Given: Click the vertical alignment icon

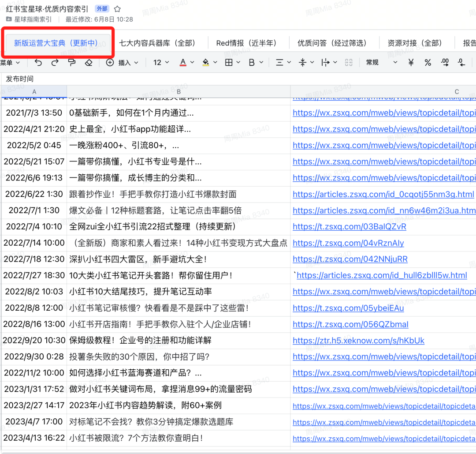Looking at the screenshot, I should [x=303, y=63].
